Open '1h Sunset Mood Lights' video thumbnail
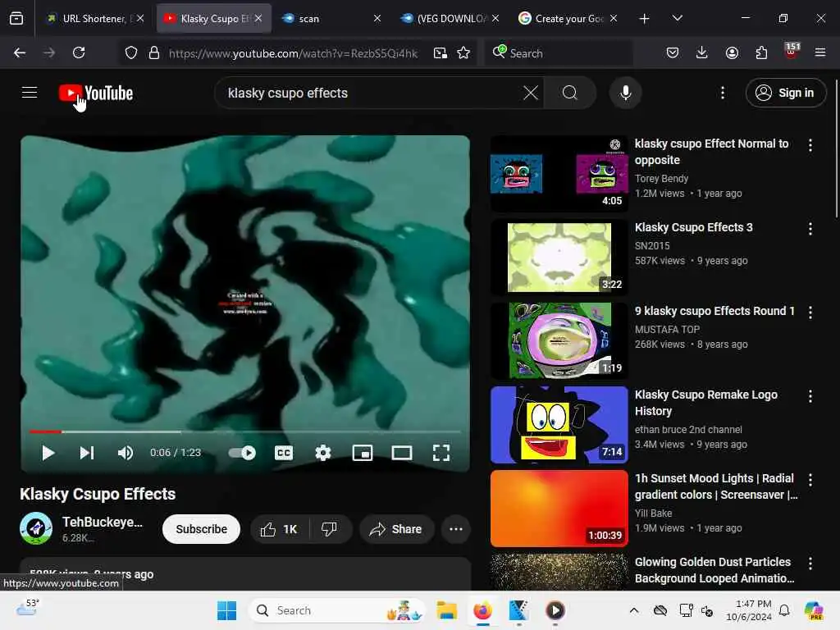 (559, 509)
